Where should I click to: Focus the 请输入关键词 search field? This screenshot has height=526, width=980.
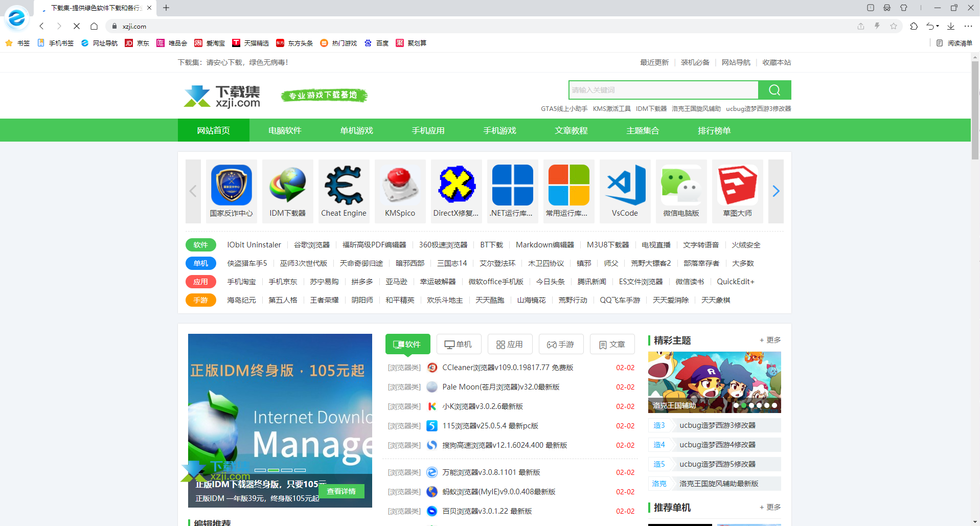[664, 90]
